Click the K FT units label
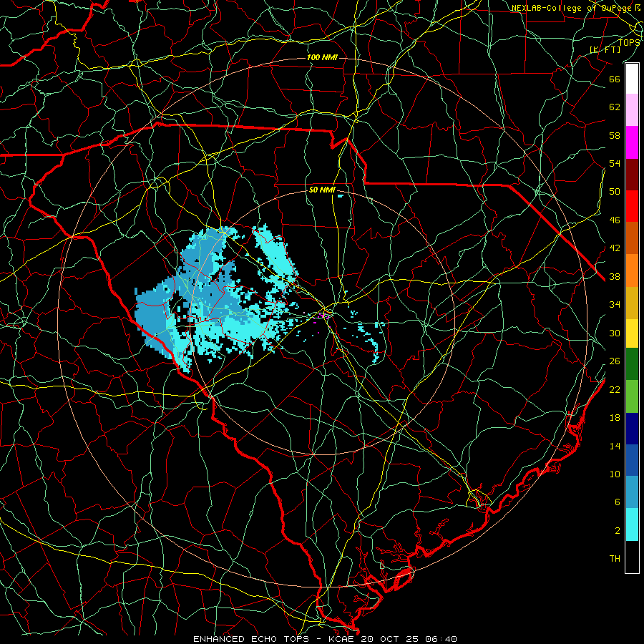Viewport: 644px width, 644px height. pos(605,49)
